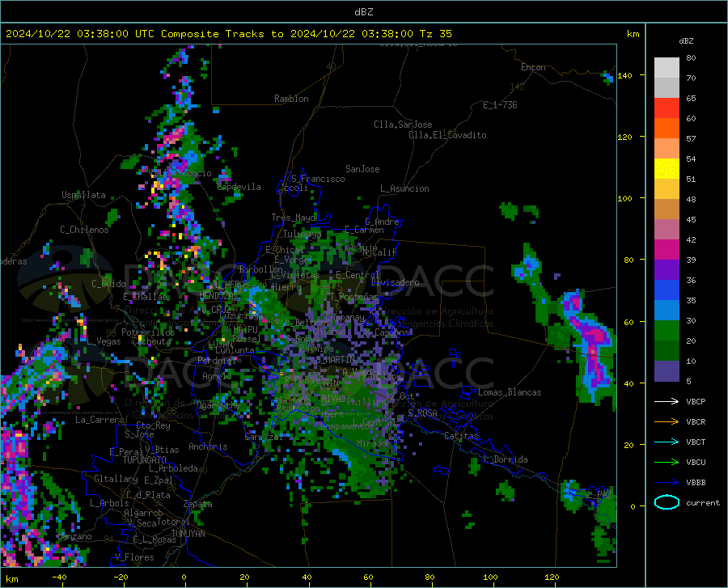This screenshot has width=728, height=588.
Task: Click the cyan VBCT arrow legend icon
Action: (x=667, y=442)
